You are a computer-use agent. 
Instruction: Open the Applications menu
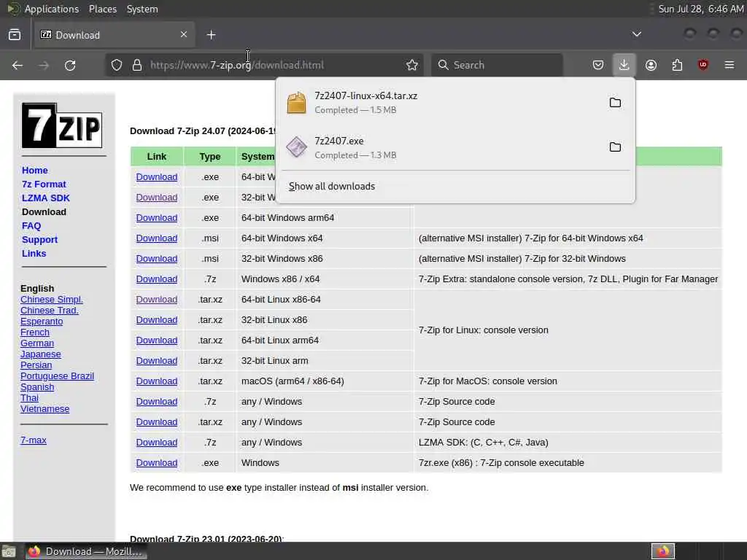coord(52,9)
